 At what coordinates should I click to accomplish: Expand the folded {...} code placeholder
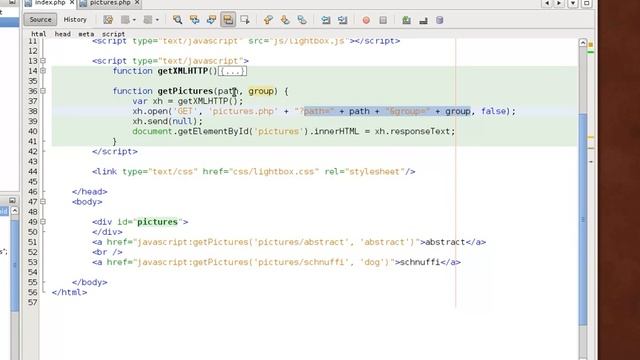point(232,71)
